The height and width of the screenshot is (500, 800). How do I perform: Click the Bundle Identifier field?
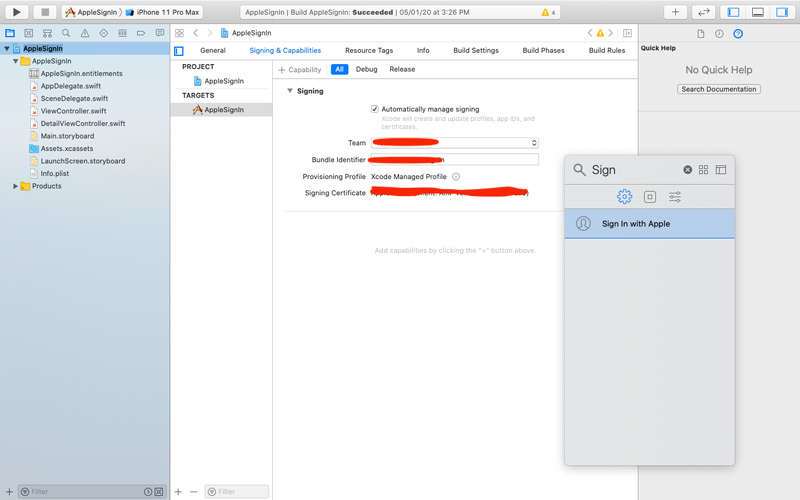pos(455,160)
